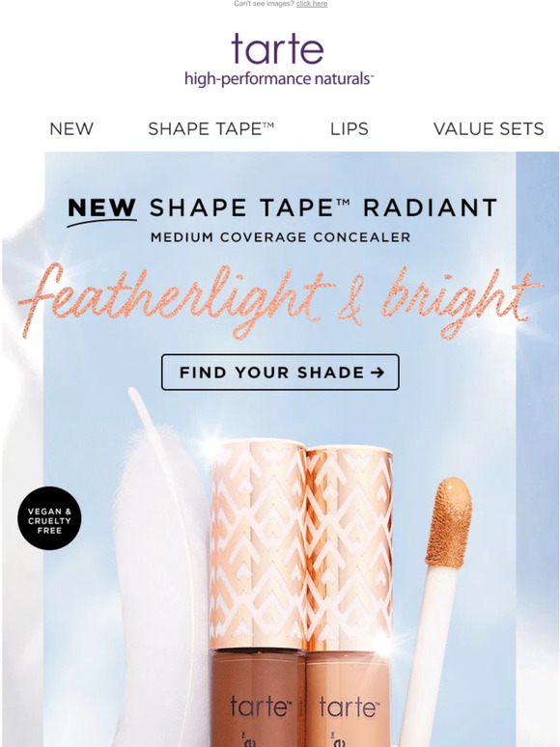
Task: Open the 'click here' view-images link
Action: coord(312,4)
